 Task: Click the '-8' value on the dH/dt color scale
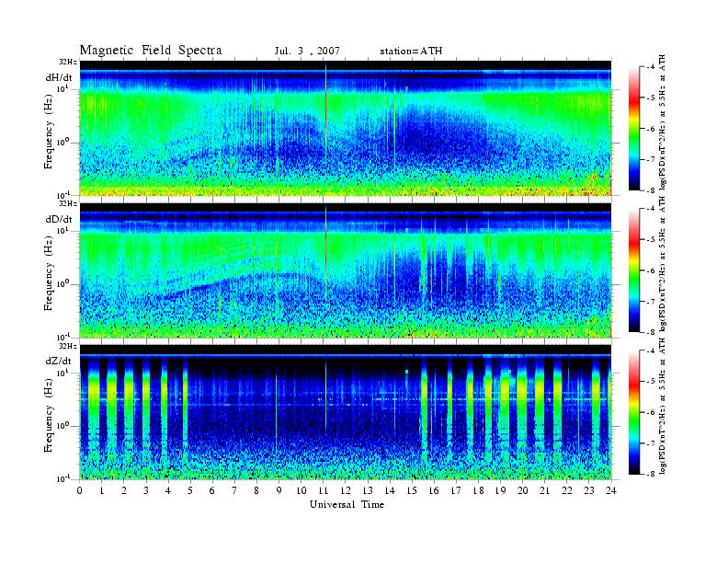(651, 190)
